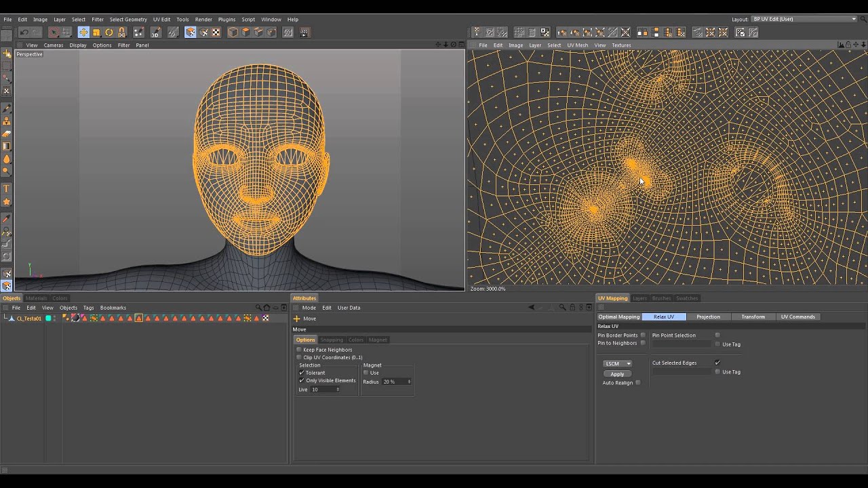868x488 pixels.
Task: Open the UV Mesh menu in UV editor
Action: click(x=578, y=45)
